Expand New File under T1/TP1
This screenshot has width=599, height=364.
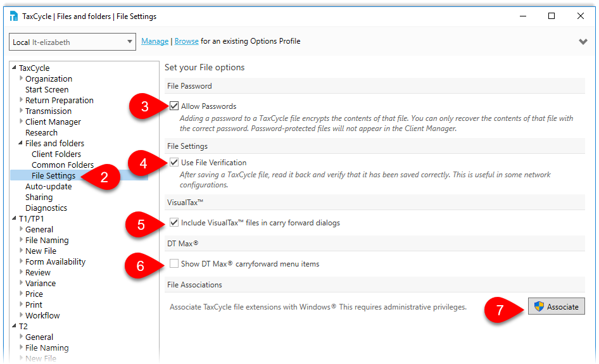pyautogui.click(x=22, y=250)
